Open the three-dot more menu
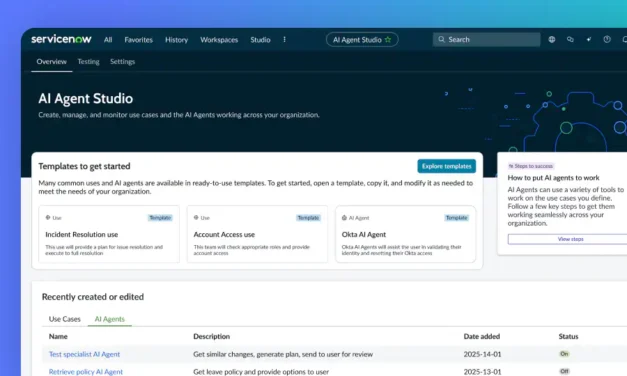The height and width of the screenshot is (376, 627). (284, 39)
